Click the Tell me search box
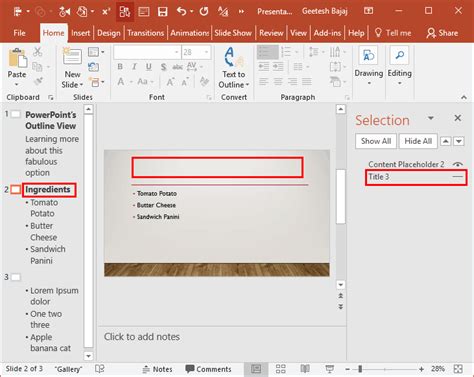474x377 pixels. (393, 33)
